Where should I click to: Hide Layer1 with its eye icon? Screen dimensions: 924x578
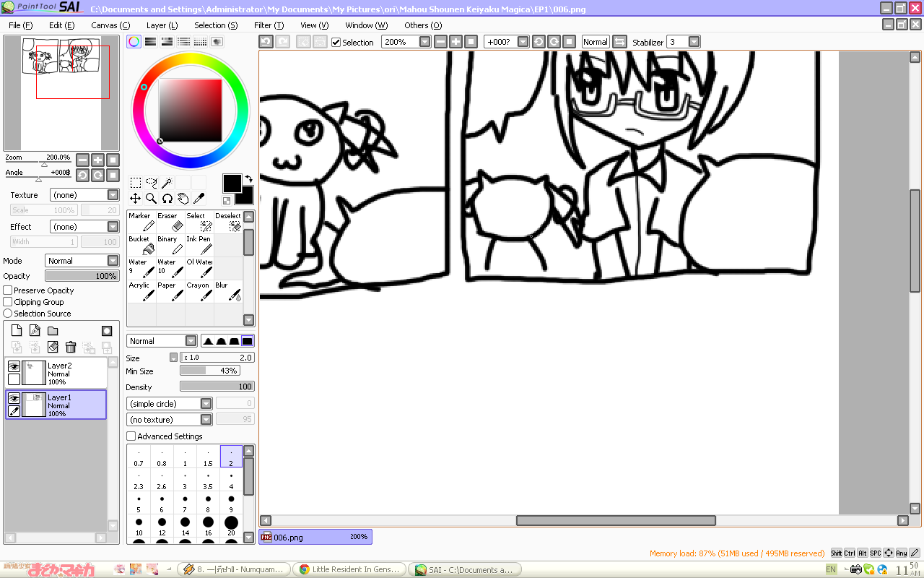[14, 398]
